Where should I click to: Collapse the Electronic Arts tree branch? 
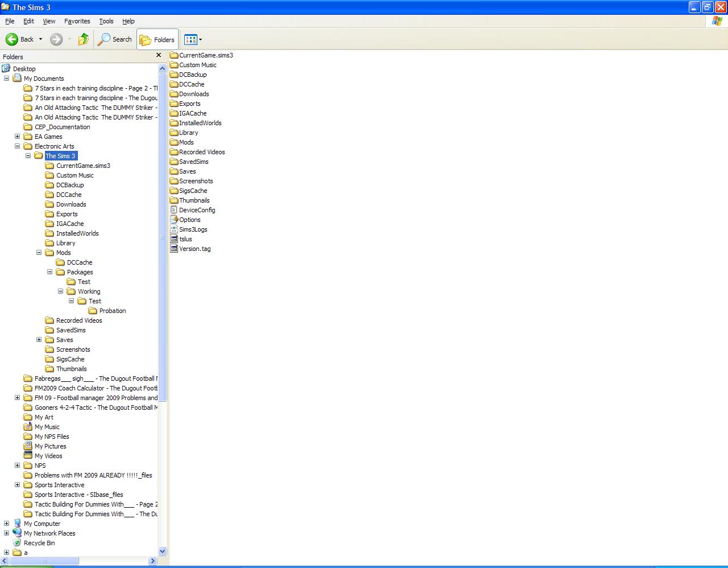(x=17, y=146)
